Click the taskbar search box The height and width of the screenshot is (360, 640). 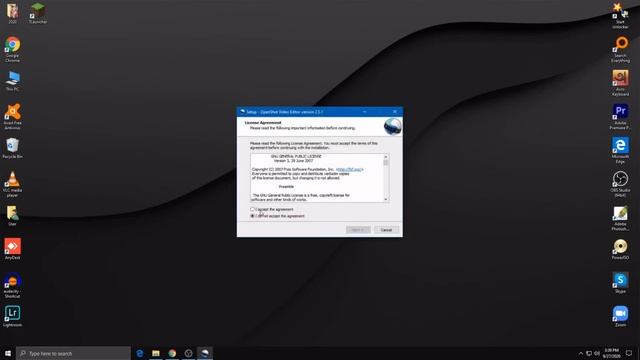tap(73, 353)
